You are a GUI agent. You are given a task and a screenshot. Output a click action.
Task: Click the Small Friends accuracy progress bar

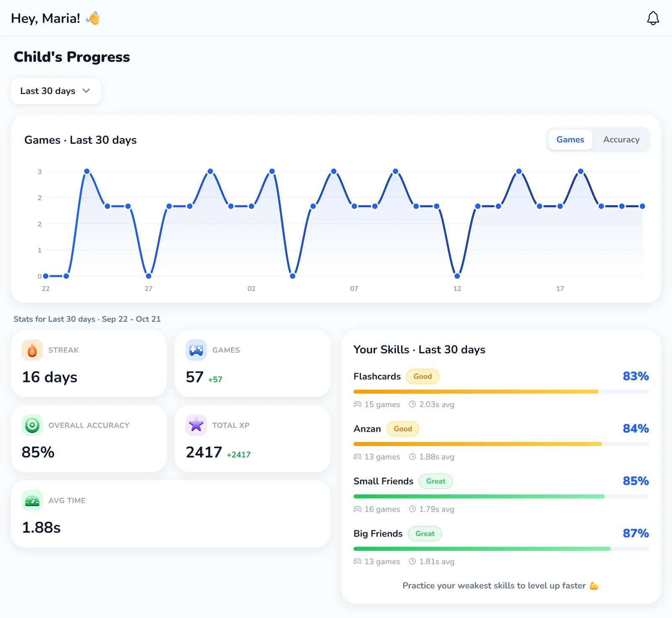coord(501,496)
